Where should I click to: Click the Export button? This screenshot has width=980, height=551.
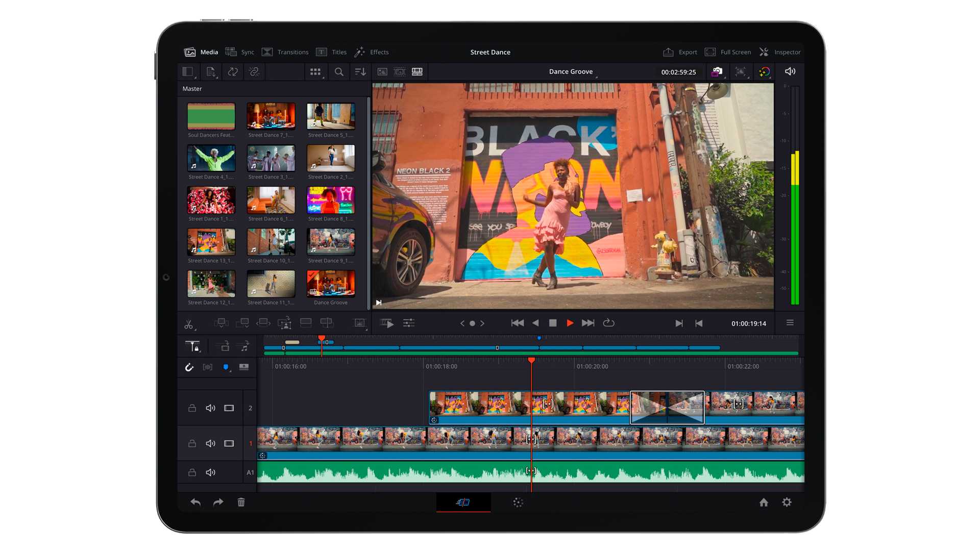[x=680, y=52]
